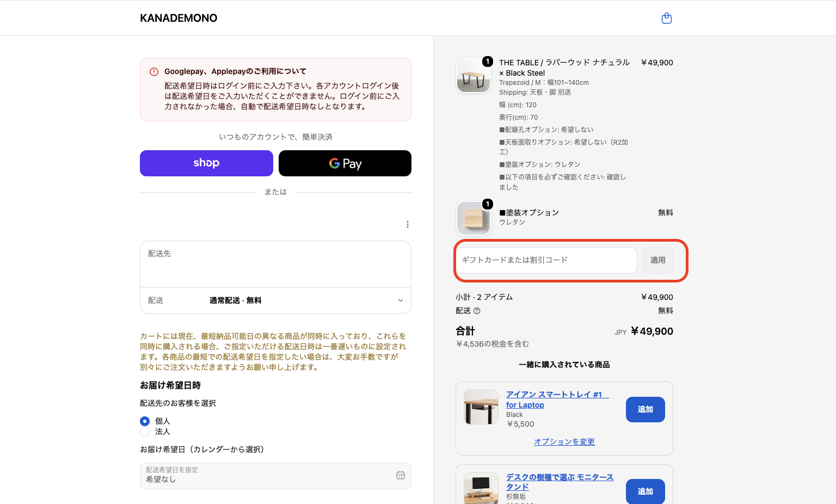Click the いつものアカウントで、簡単決済 caption
836x504 pixels.
(275, 137)
